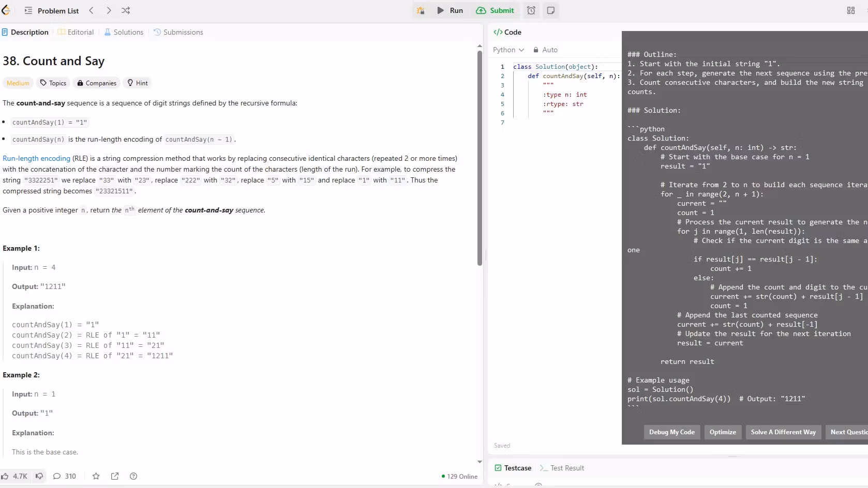Add problem to favorites star icon
868x488 pixels.
tap(96, 476)
